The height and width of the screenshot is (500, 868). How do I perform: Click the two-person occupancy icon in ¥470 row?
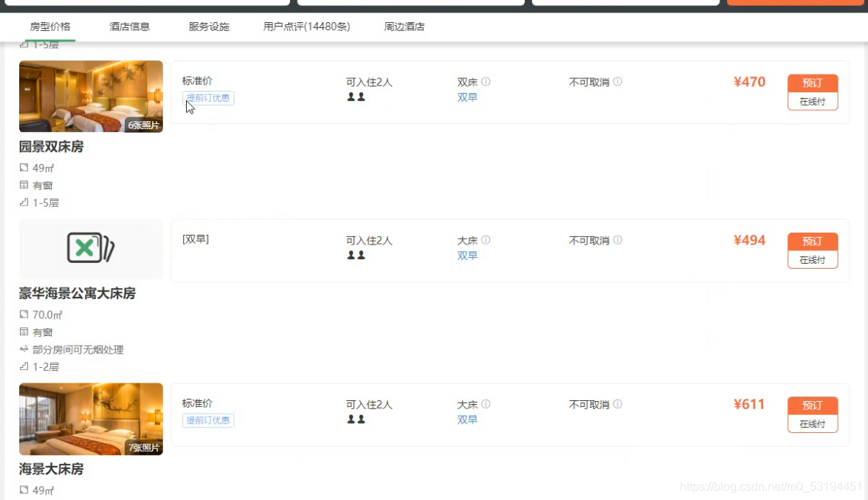pyautogui.click(x=356, y=97)
